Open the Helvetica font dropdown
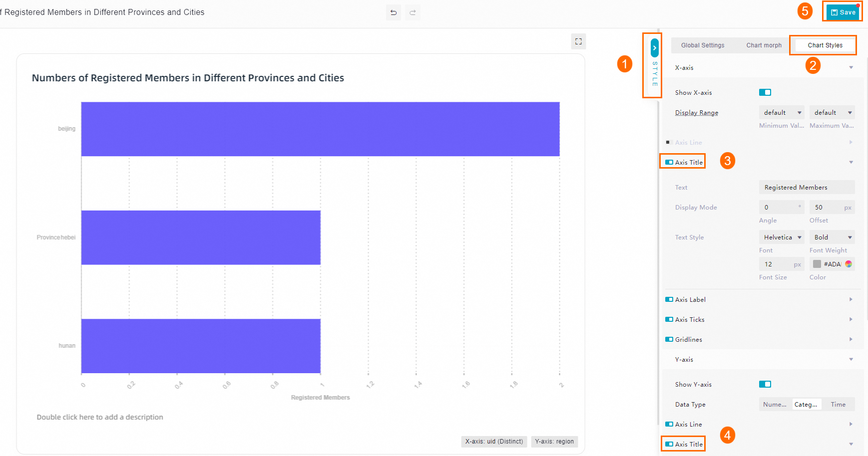 (x=782, y=237)
